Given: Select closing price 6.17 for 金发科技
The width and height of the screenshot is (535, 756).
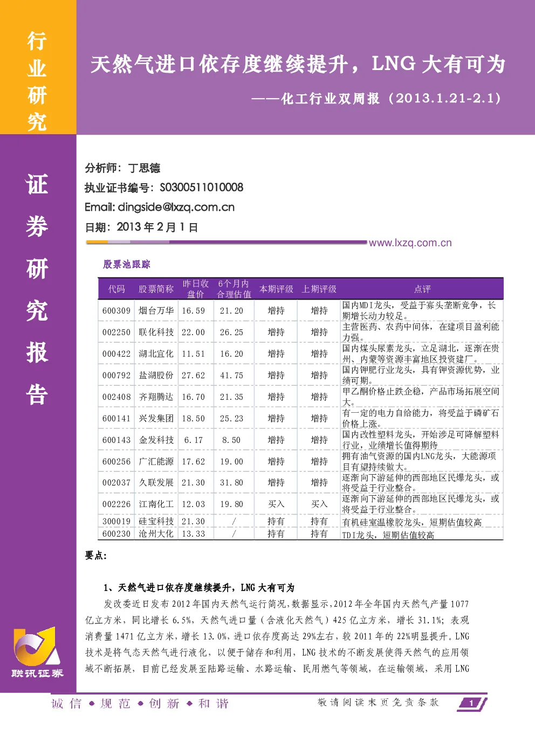Looking at the screenshot, I should point(193,440).
